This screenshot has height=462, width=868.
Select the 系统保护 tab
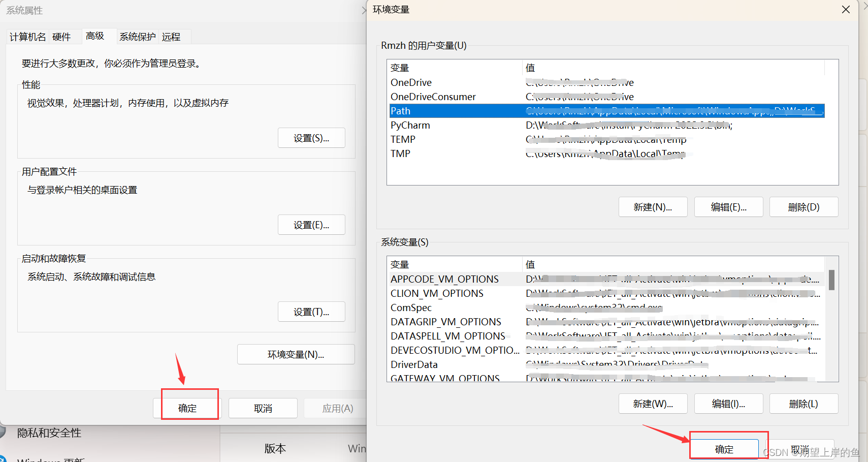[137, 37]
